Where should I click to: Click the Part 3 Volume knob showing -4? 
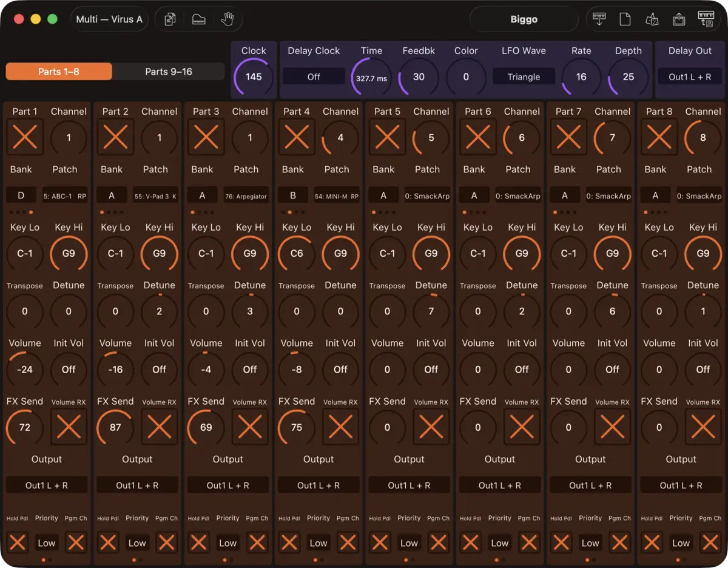[x=206, y=369]
